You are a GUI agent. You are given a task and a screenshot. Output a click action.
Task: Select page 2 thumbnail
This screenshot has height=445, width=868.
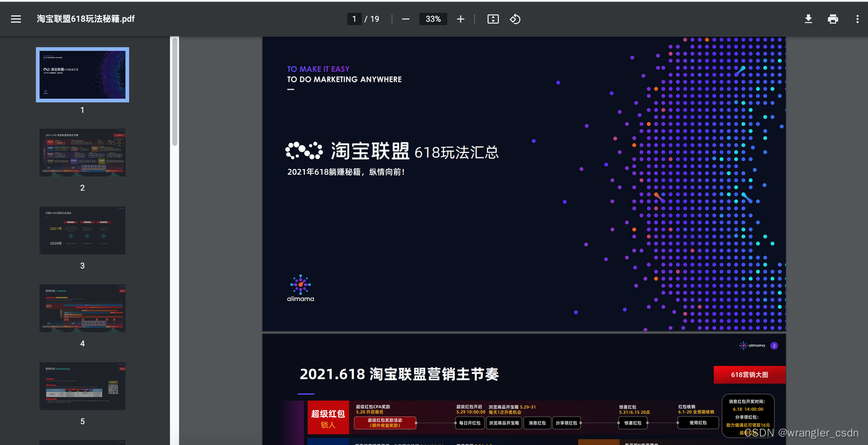[x=83, y=152]
